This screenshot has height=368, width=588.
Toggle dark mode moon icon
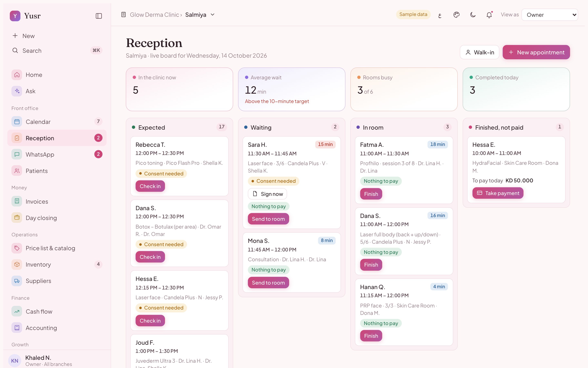473,15
